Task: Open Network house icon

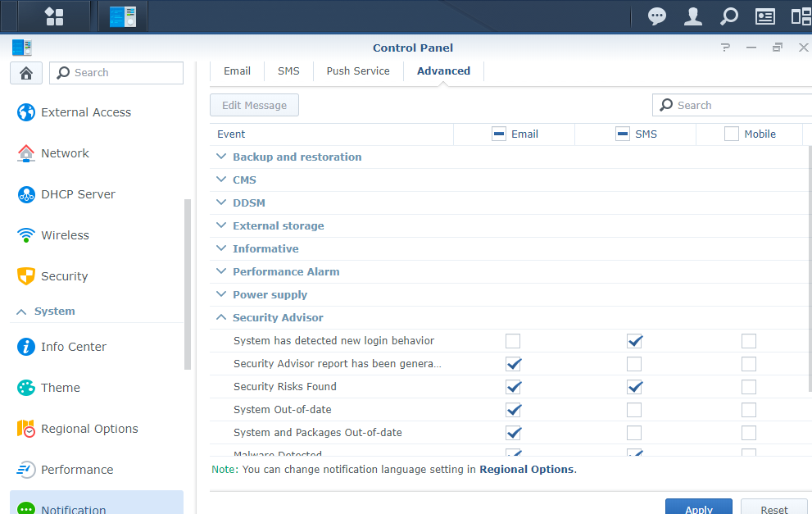Action: pos(26,152)
